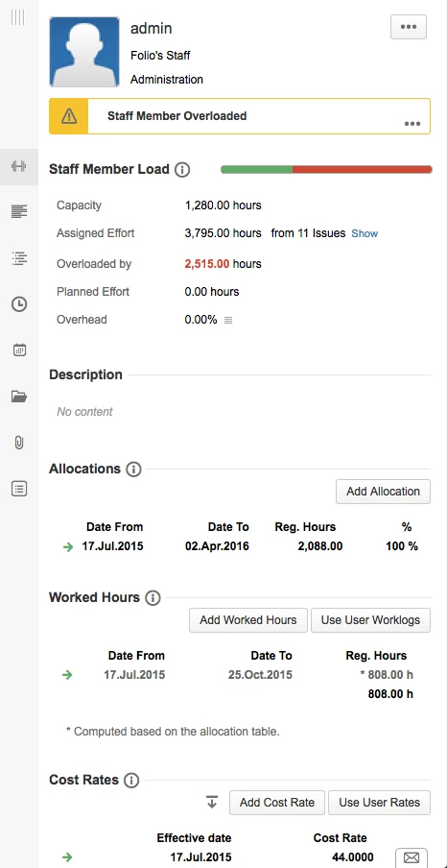This screenshot has width=447, height=868.
Task: Show the 11 assigned issues
Action: click(365, 233)
